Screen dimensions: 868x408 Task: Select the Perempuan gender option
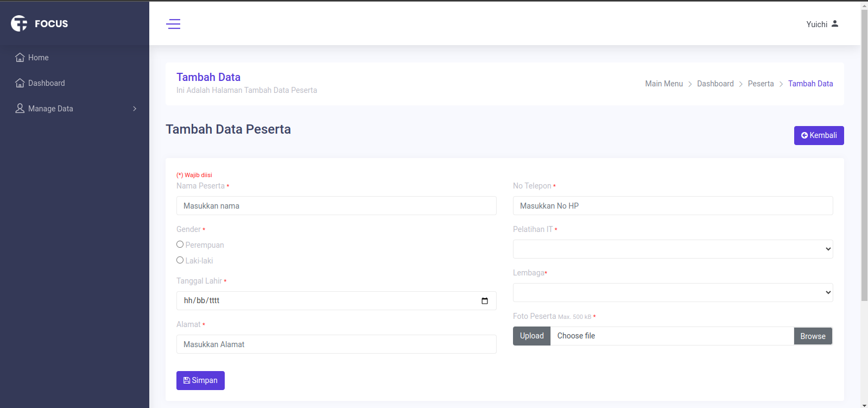180,244
